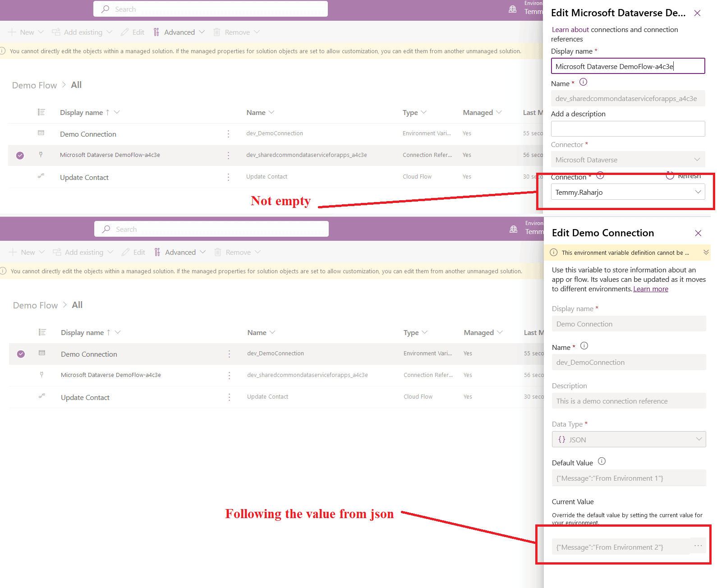717x588 pixels.
Task: Open the three-dot menu on the selected Demo Connection row
Action: 229,354
